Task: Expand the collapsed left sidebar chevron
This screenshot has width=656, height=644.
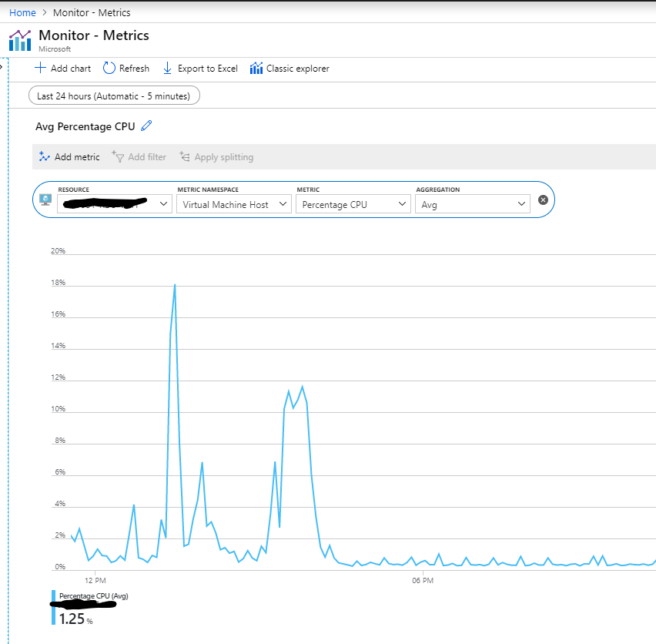Action: click(x=4, y=68)
